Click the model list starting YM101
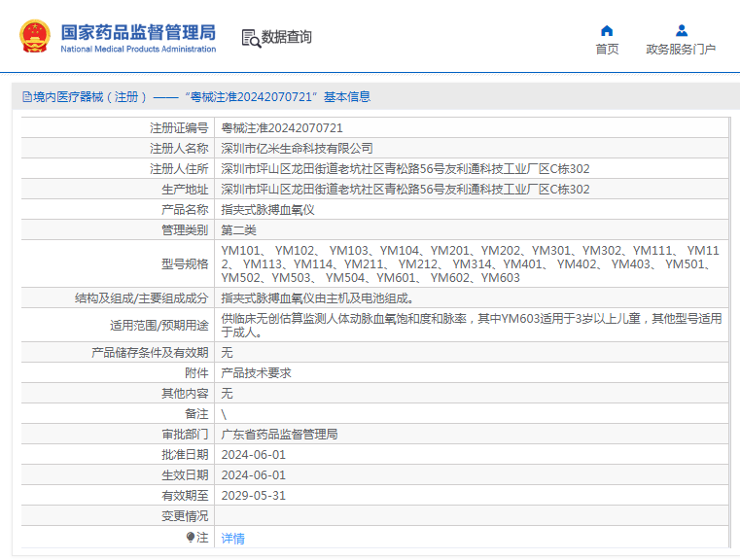 (x=471, y=264)
